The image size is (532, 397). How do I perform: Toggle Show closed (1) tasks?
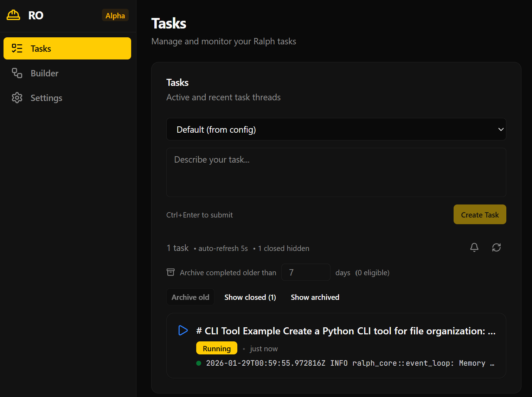point(250,297)
